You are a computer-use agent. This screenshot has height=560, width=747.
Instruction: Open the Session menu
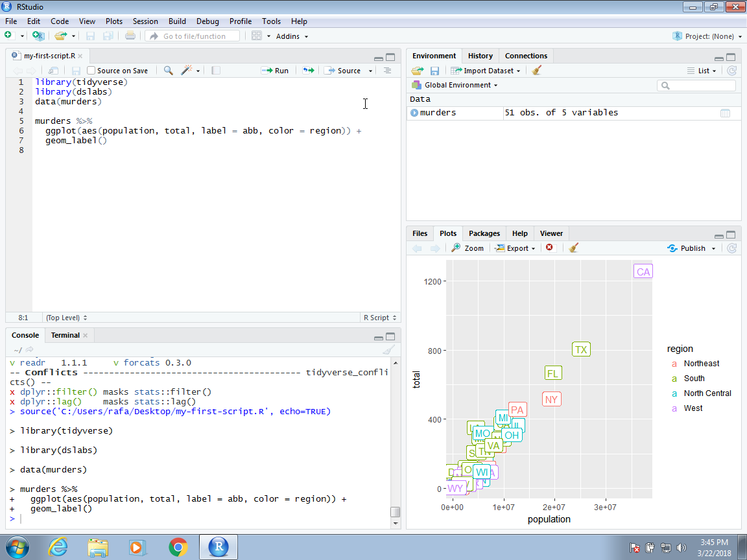point(145,21)
